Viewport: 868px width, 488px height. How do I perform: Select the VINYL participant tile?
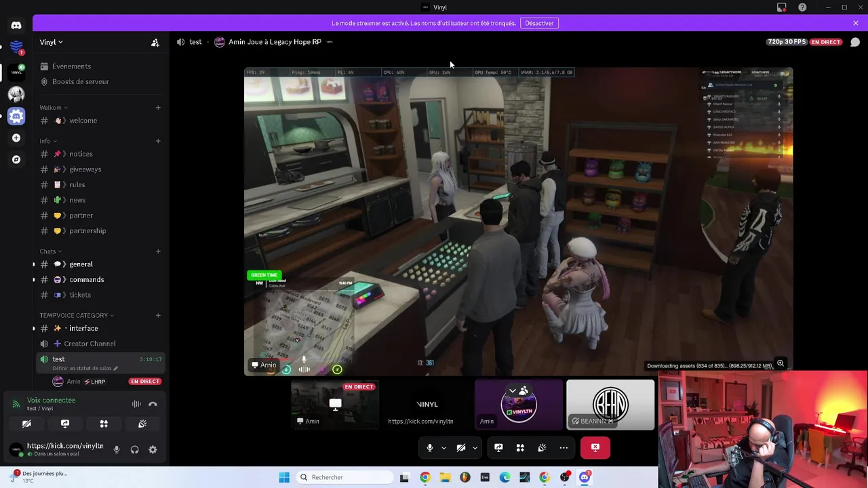click(427, 405)
